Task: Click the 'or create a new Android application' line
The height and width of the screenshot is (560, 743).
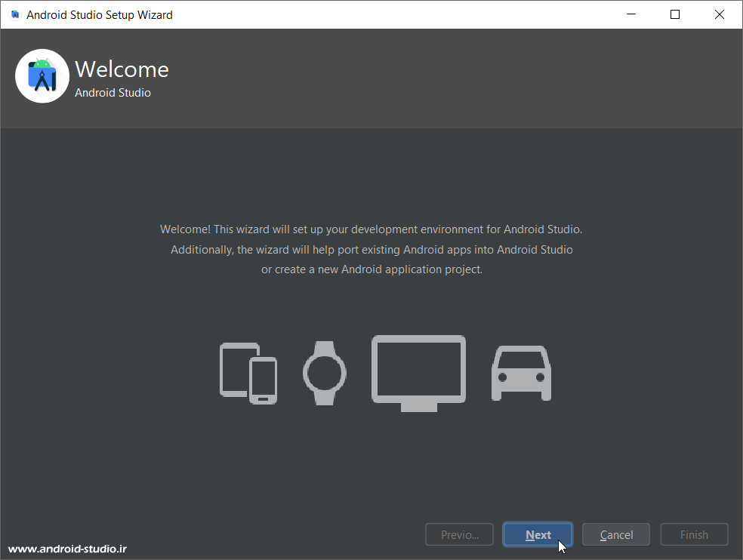Action: coord(371,269)
